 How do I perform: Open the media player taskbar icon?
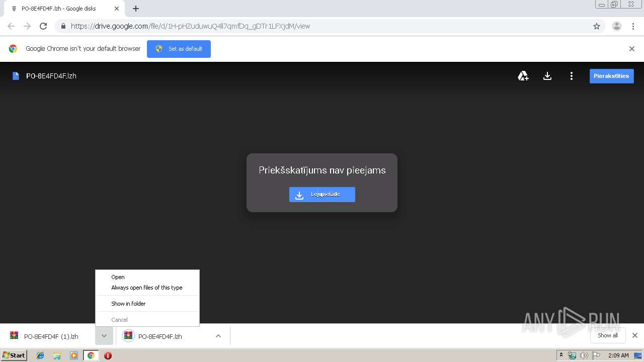pyautogui.click(x=73, y=355)
